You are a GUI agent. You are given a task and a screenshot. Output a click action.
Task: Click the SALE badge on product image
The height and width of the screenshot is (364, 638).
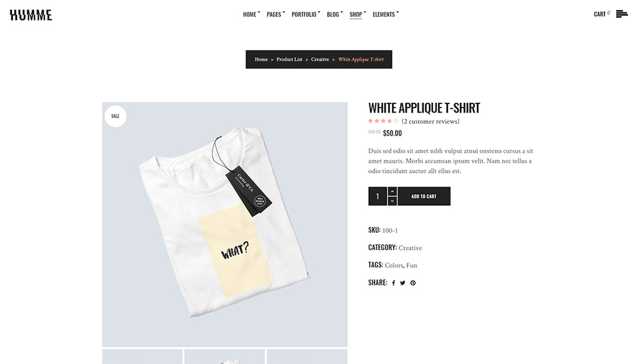115,116
